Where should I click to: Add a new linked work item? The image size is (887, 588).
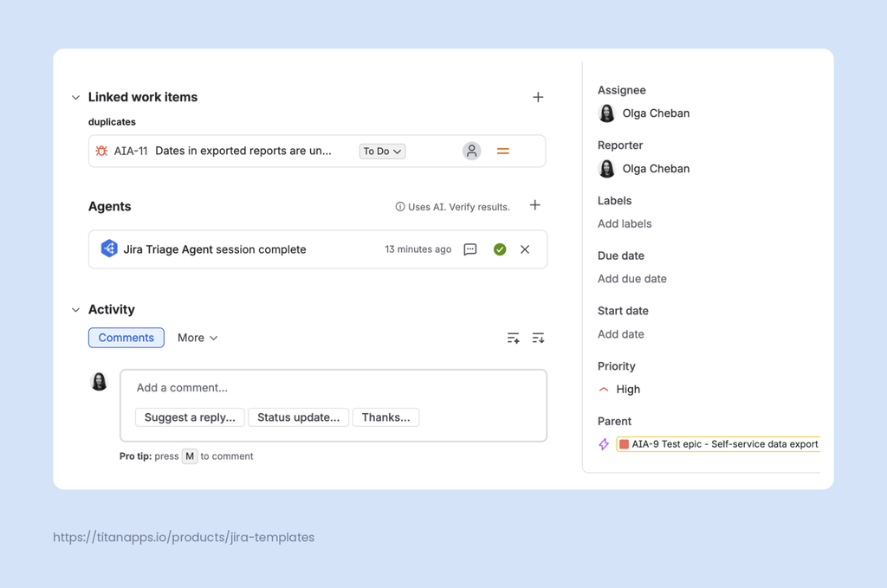click(538, 97)
